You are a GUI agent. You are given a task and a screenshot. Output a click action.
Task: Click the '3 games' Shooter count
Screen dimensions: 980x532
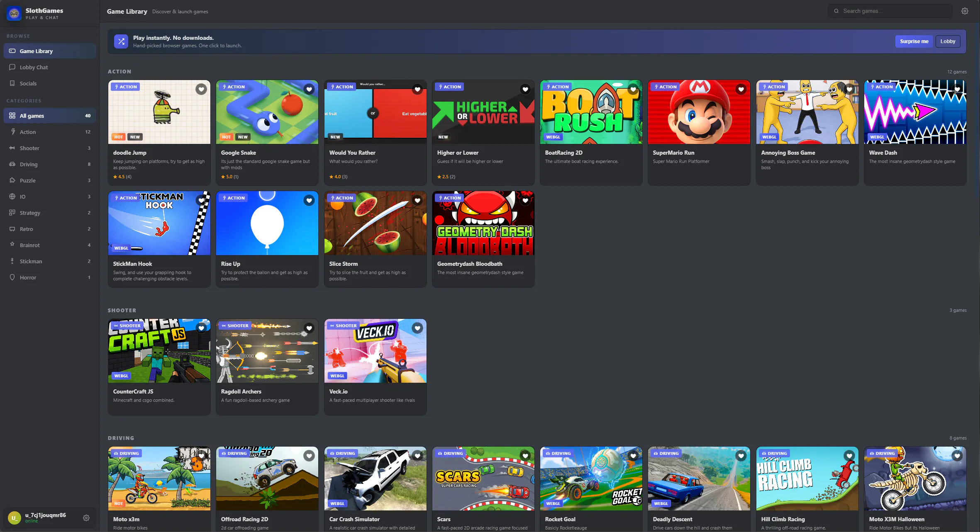click(x=958, y=310)
